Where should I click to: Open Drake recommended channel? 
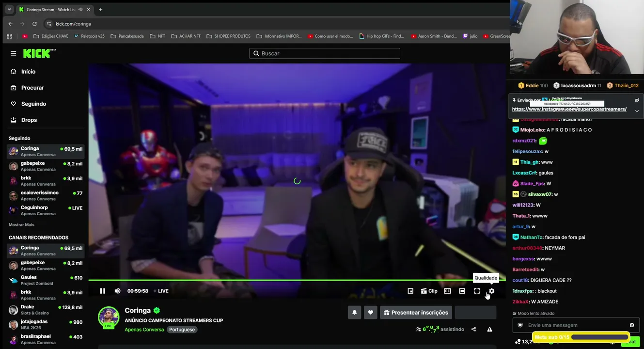pyautogui.click(x=46, y=310)
